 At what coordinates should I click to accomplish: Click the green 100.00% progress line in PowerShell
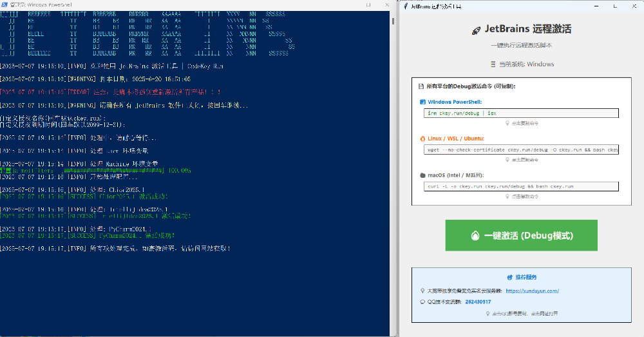[x=95, y=170]
